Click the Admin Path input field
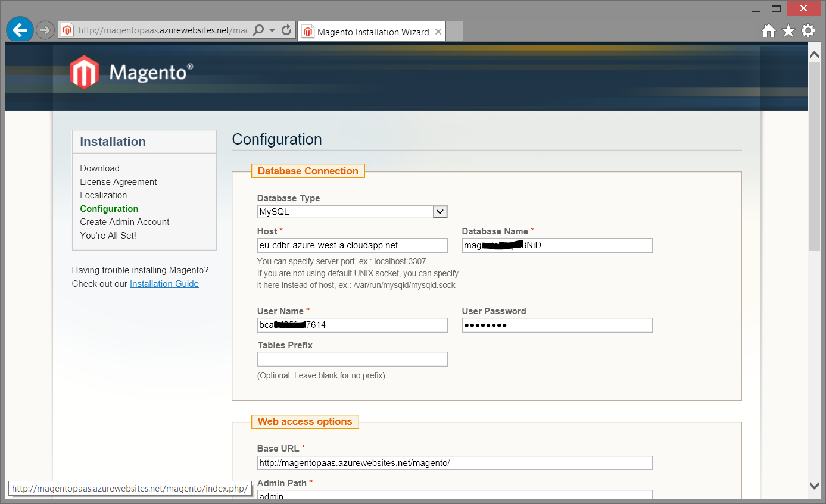Viewport: 826px width, 504px height. point(454,496)
